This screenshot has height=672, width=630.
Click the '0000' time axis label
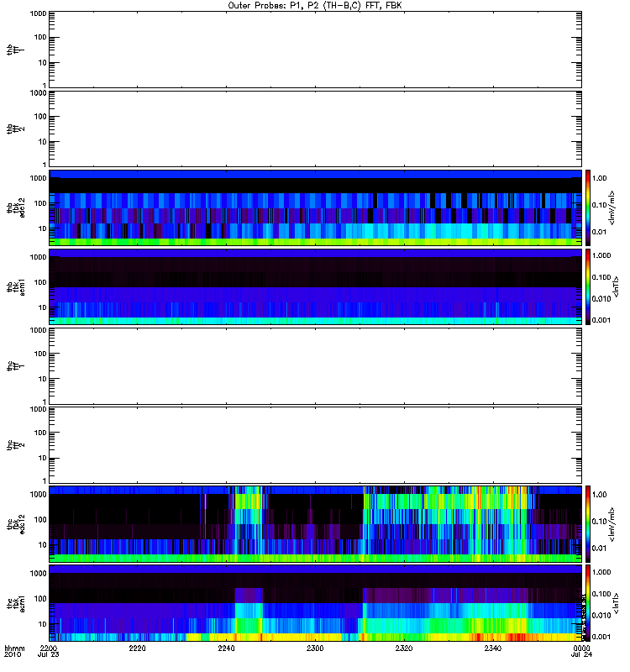click(x=581, y=648)
